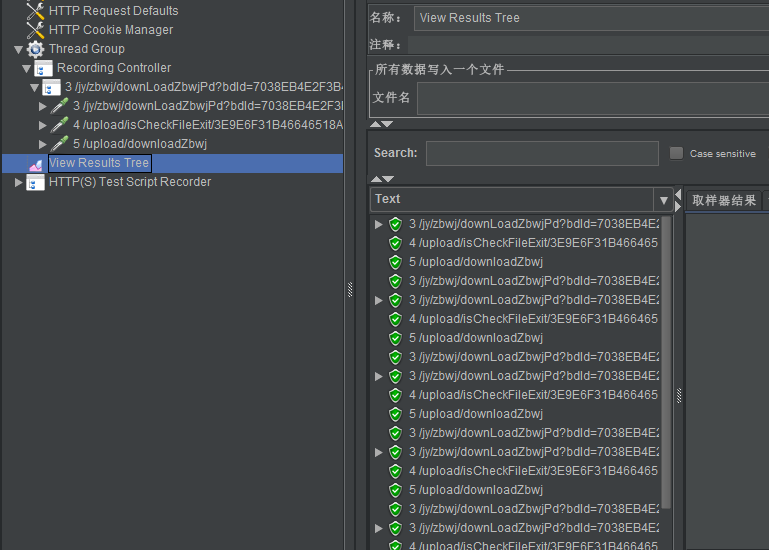Viewport: 769px width, 550px height.
Task: Click the View Results Tree graph icon
Action: click(36, 164)
